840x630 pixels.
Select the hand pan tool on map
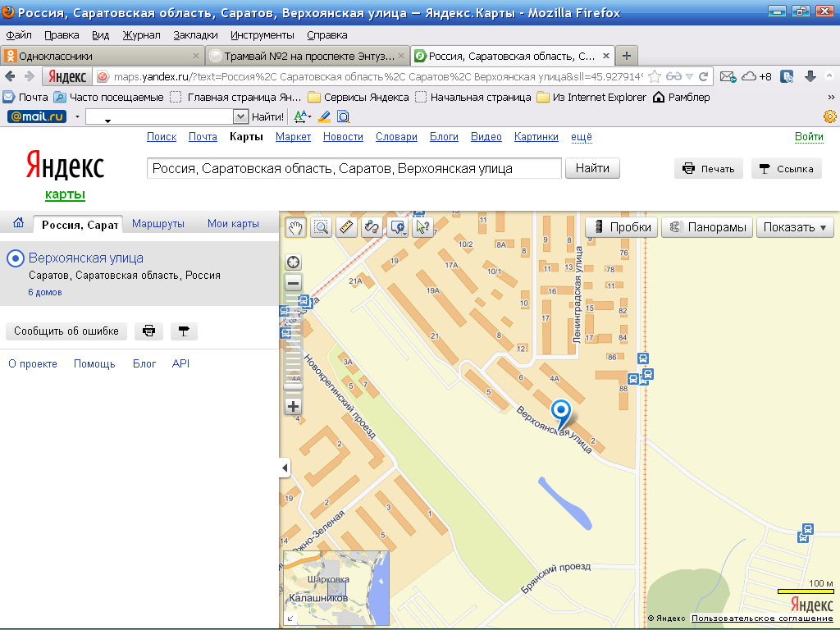[x=296, y=227]
